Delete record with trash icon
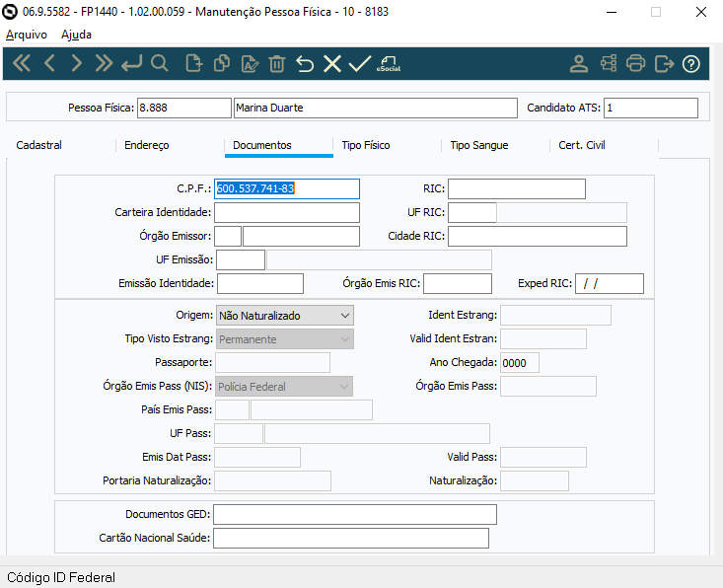The width and height of the screenshot is (723, 588). [x=277, y=64]
